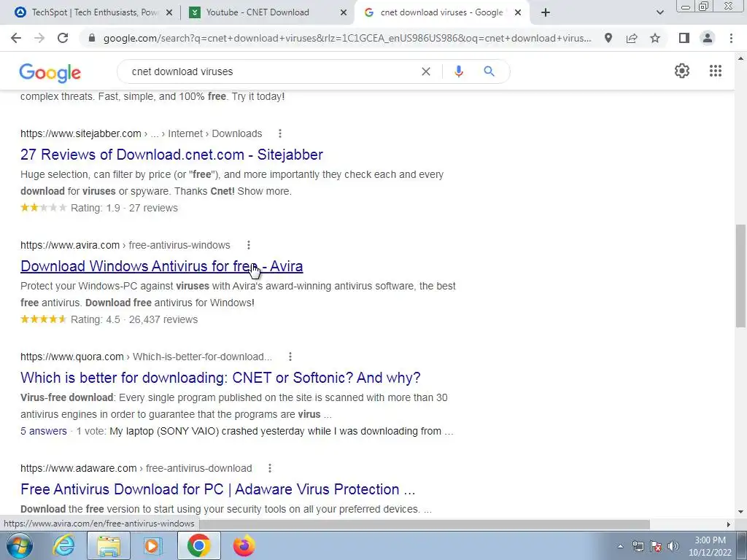Show hidden system tray icons

coord(620,547)
